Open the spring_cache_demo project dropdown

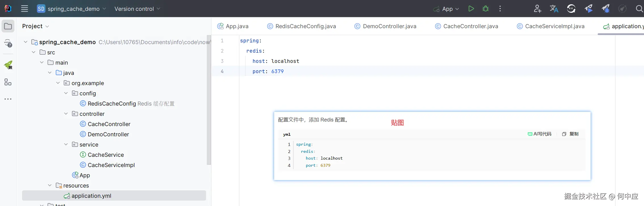[x=72, y=9]
